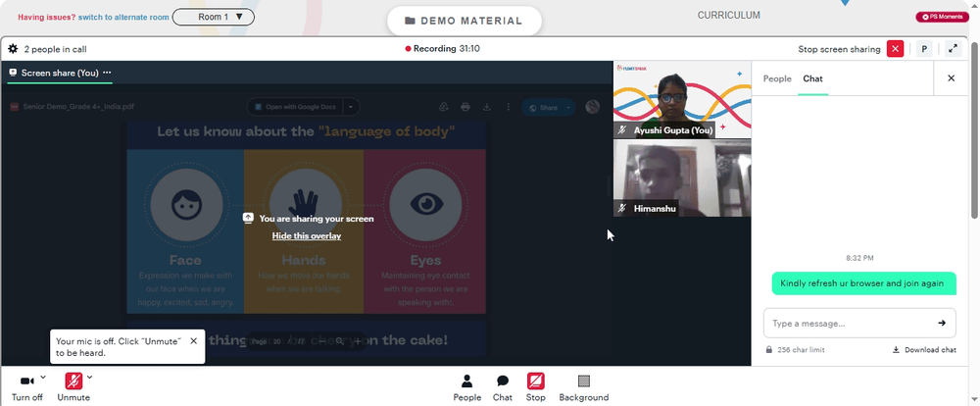Expand microphone options chevron
This screenshot has height=406, width=980.
[x=90, y=378]
